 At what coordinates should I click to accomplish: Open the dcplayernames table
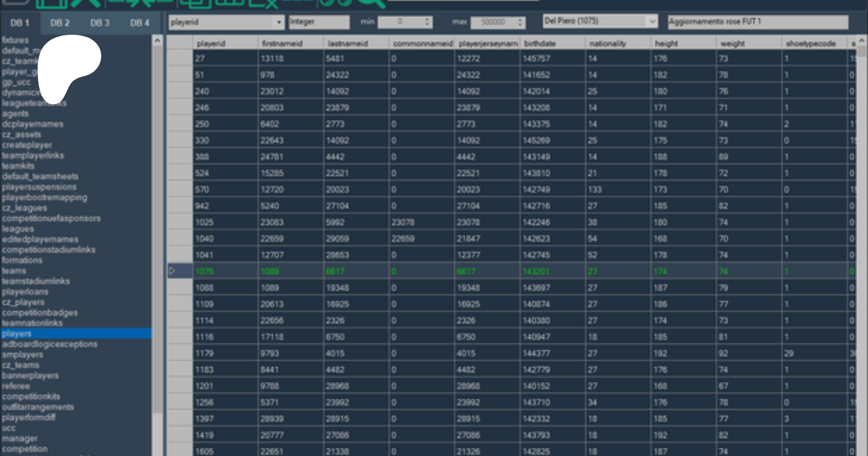tap(33, 124)
